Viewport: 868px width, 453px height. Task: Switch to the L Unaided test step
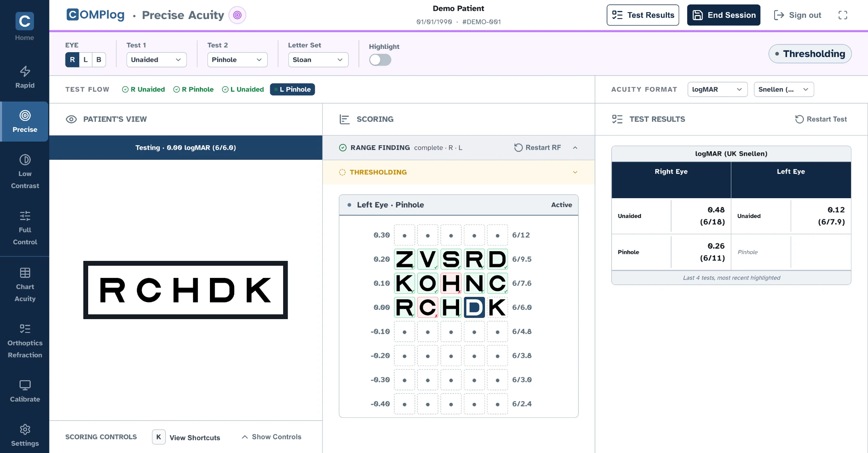coord(243,89)
